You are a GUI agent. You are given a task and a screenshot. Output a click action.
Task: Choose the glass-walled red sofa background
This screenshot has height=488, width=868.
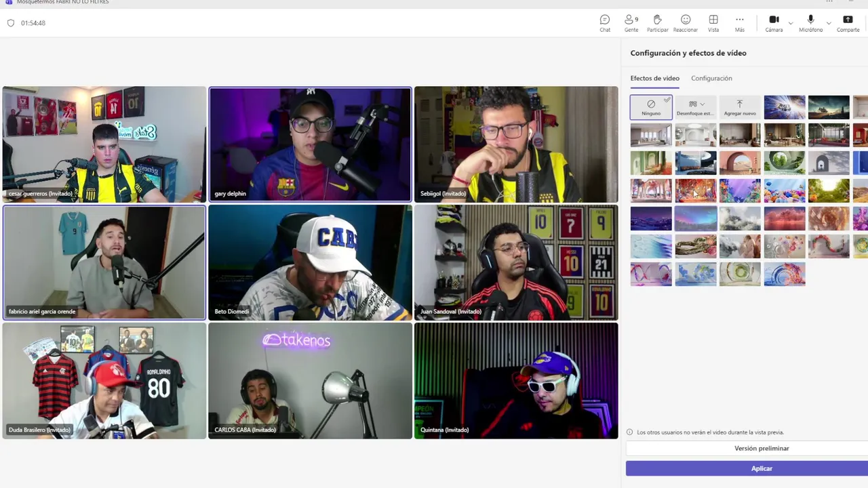829,135
